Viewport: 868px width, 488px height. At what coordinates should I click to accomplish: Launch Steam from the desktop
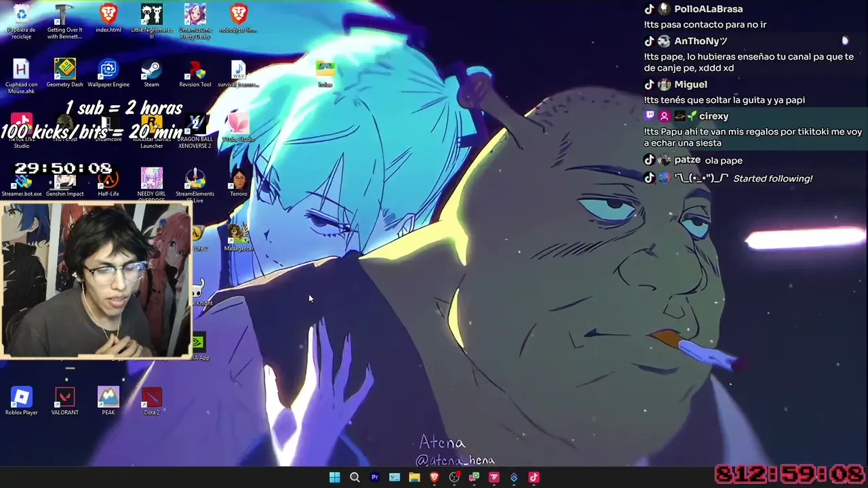(x=151, y=73)
